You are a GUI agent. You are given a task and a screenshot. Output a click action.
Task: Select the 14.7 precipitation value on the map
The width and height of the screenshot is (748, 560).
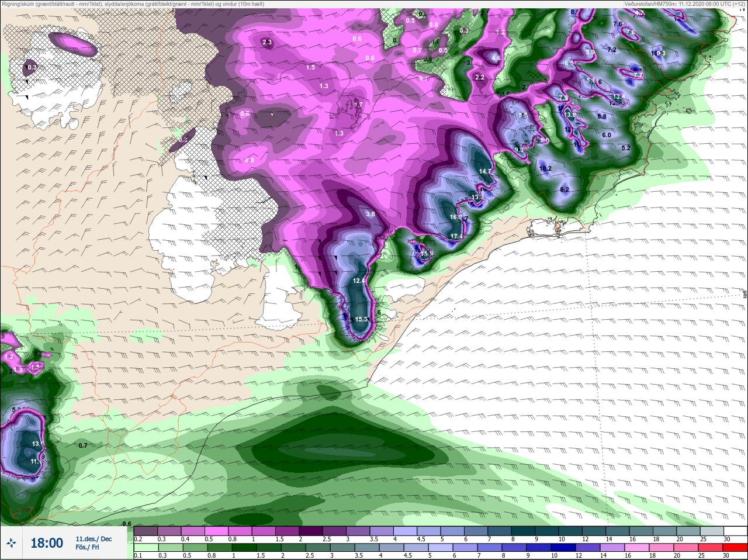tap(486, 171)
